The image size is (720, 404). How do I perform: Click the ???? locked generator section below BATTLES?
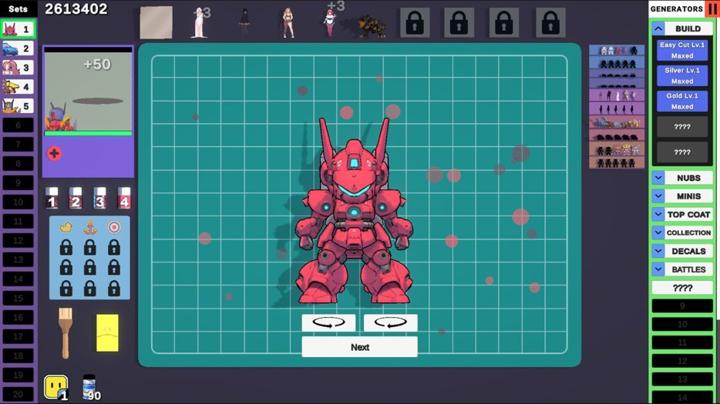[x=682, y=288]
